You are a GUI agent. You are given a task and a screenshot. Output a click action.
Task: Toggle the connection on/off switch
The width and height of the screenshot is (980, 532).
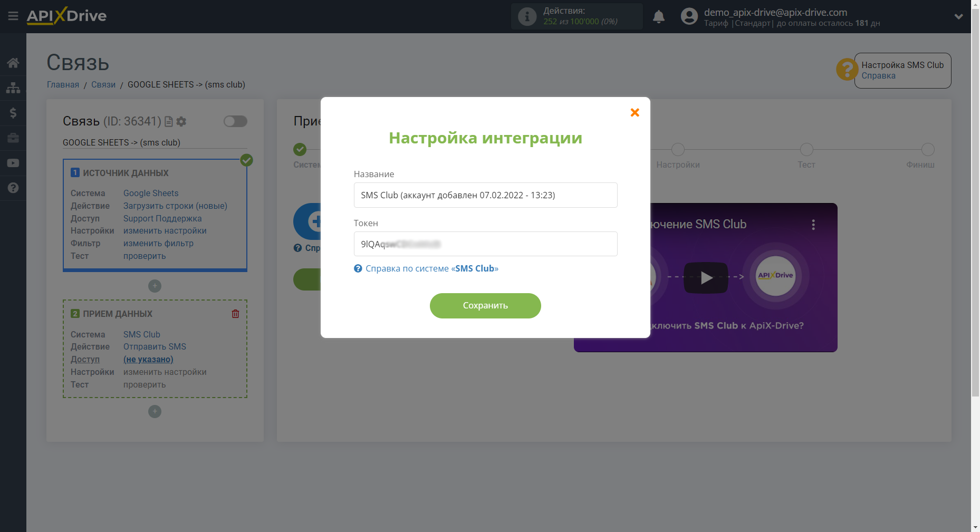click(235, 121)
